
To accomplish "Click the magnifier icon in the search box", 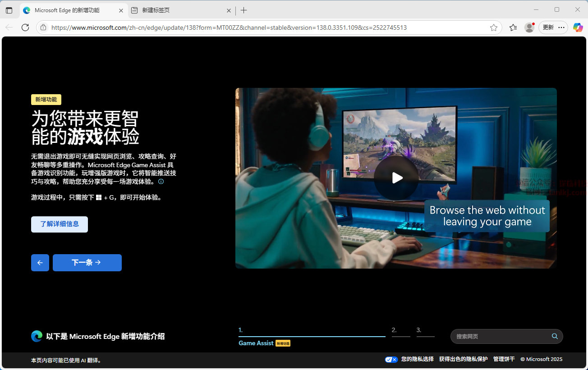I will [x=555, y=336].
